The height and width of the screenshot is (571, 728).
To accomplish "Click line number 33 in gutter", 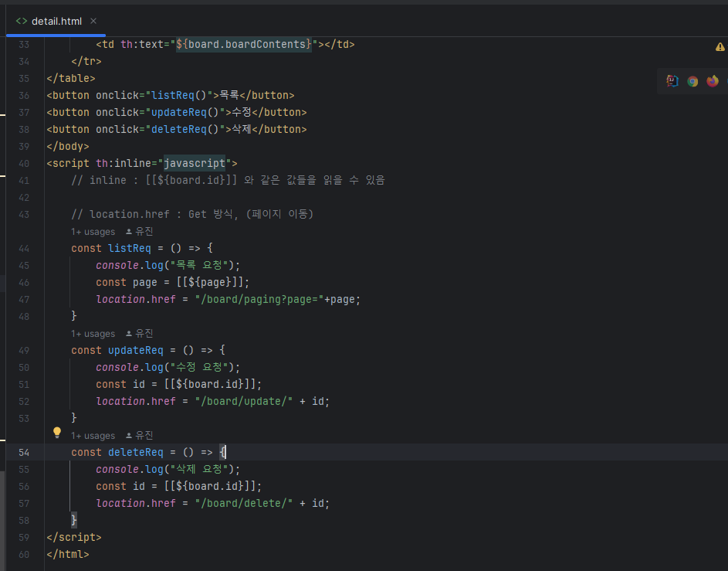I will [24, 45].
